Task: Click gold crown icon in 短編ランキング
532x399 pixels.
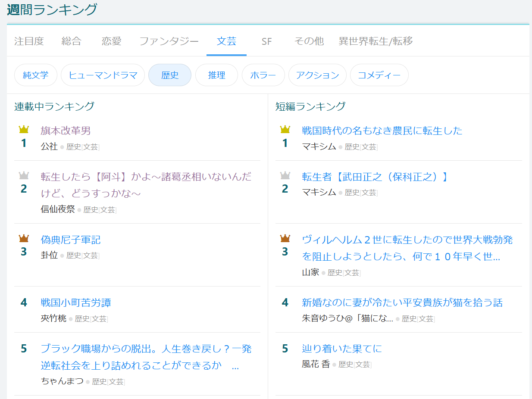Action: [x=285, y=129]
